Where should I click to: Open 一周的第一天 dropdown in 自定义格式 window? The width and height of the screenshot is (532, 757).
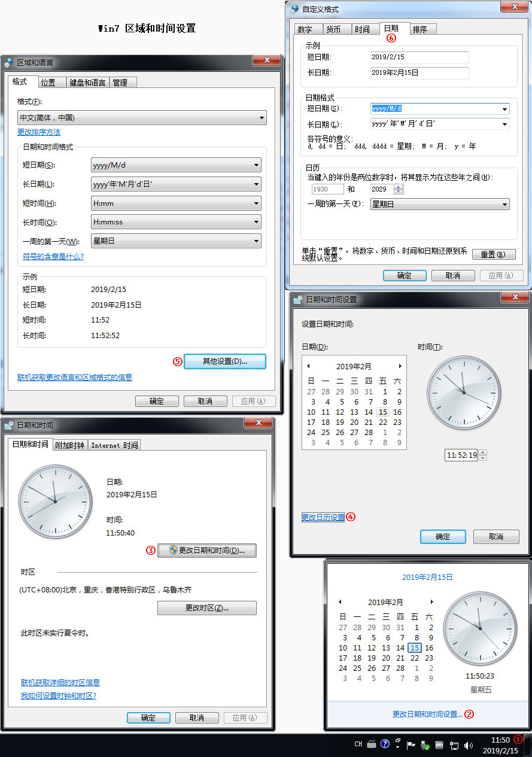[440, 204]
